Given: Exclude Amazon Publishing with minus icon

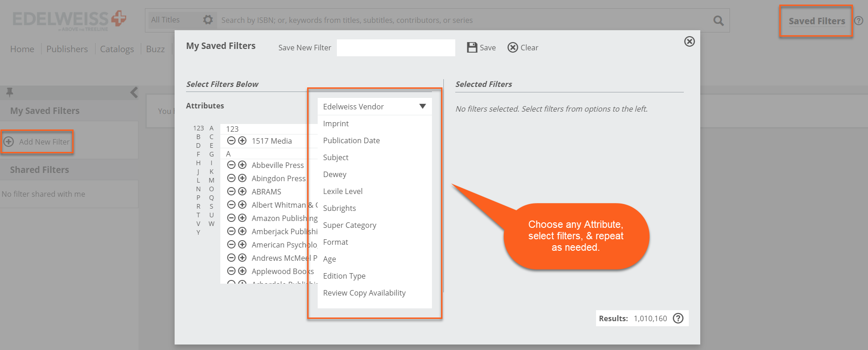Looking at the screenshot, I should 231,218.
